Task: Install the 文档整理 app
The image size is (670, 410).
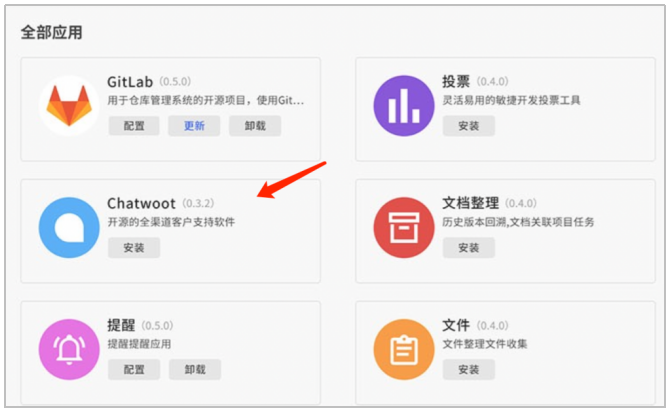Action: 469,247
